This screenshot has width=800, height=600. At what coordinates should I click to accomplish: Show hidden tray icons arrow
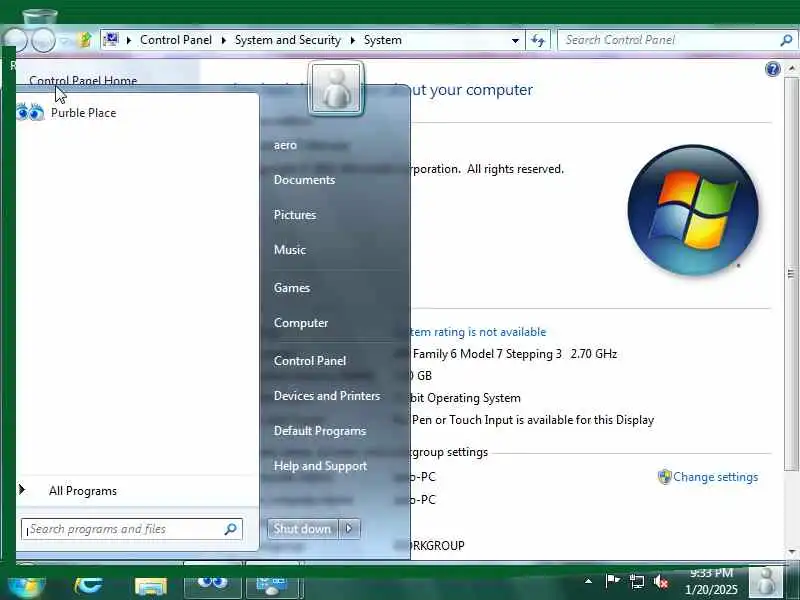588,581
